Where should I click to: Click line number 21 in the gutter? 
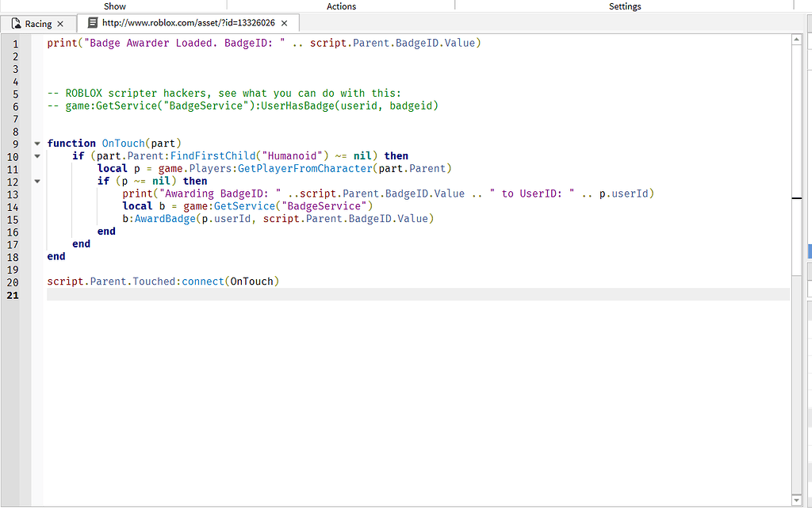click(12, 295)
